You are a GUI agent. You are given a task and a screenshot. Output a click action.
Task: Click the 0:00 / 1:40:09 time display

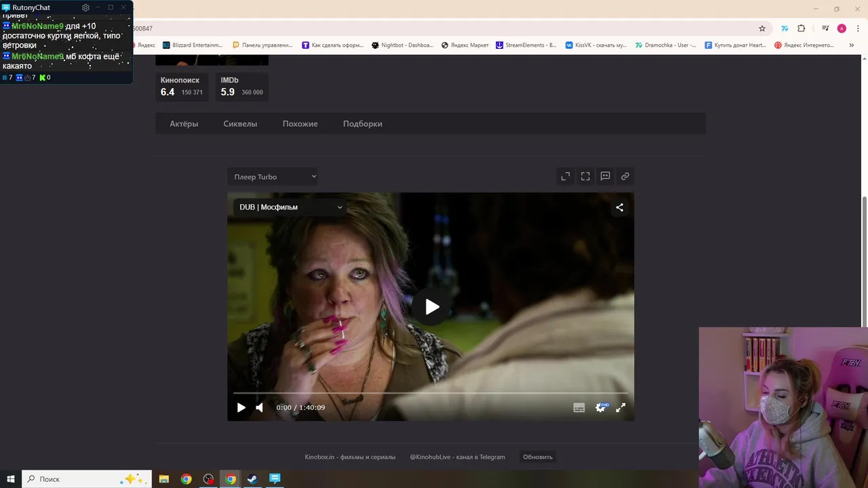point(300,407)
